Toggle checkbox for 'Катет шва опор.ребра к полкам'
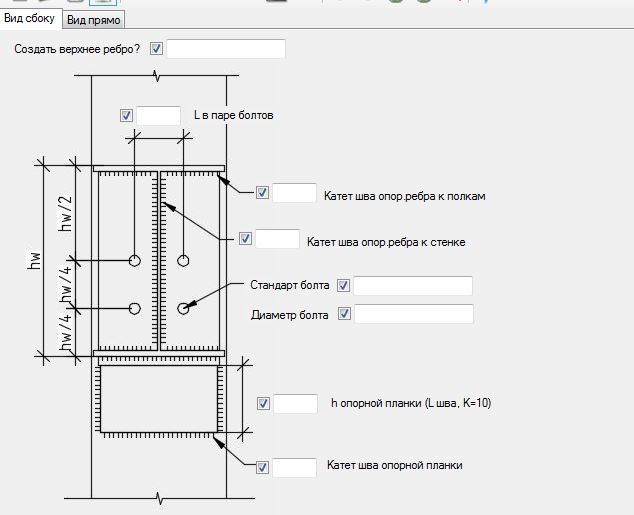The width and height of the screenshot is (634, 515). coord(262,193)
